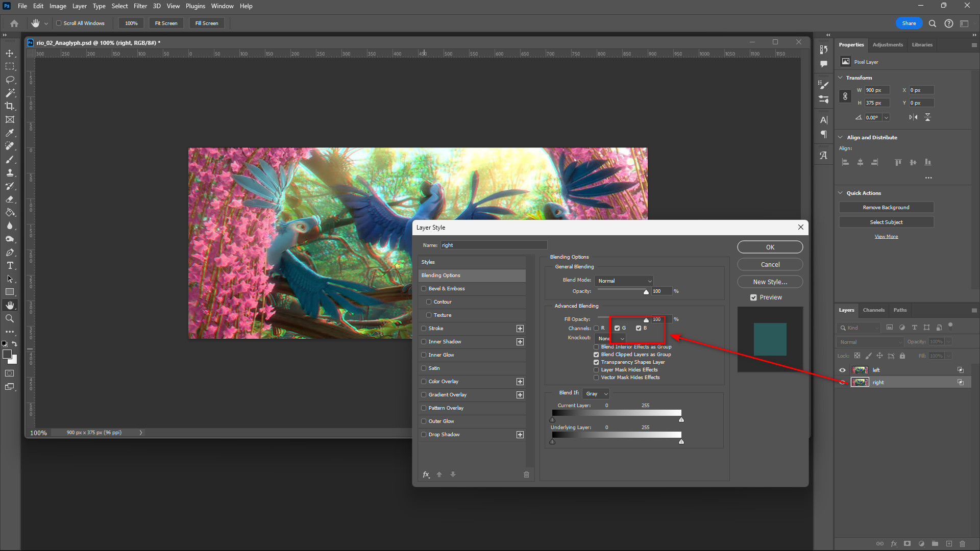Open the Filter menu
The width and height of the screenshot is (980, 551).
(140, 6)
